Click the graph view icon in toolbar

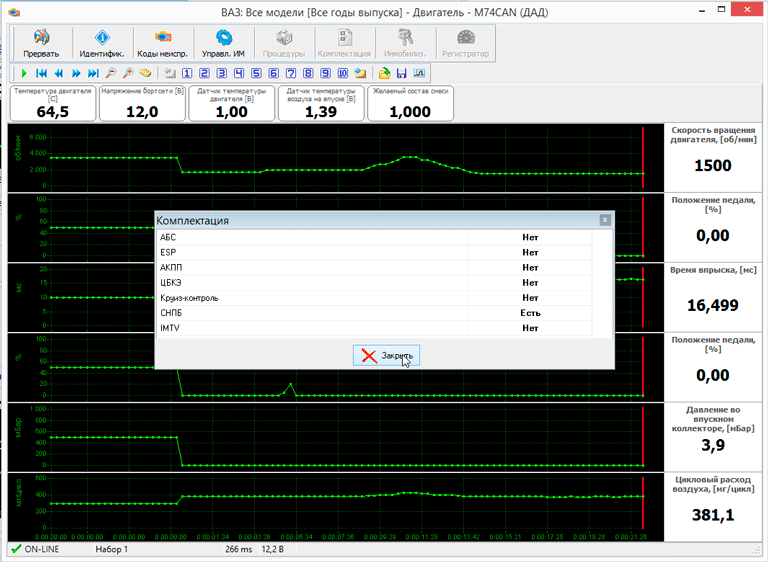[419, 74]
